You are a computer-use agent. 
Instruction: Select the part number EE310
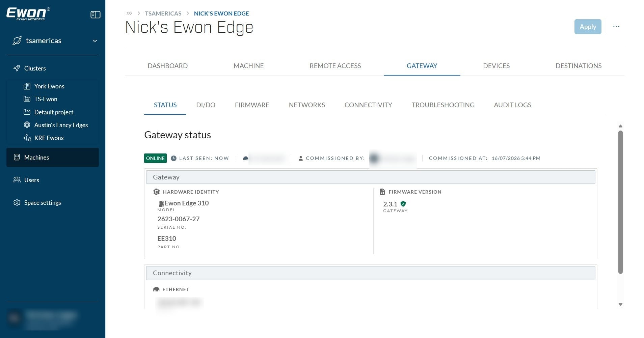click(x=167, y=238)
